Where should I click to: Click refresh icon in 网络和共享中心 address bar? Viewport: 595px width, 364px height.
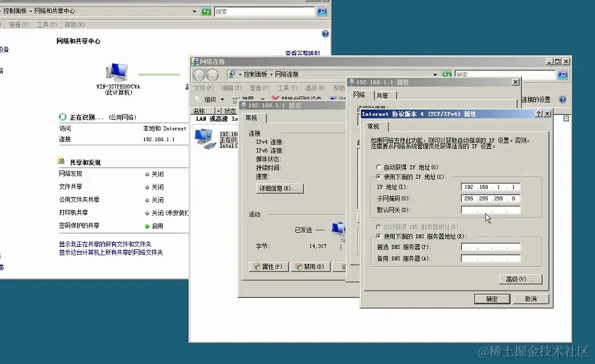pos(206,11)
